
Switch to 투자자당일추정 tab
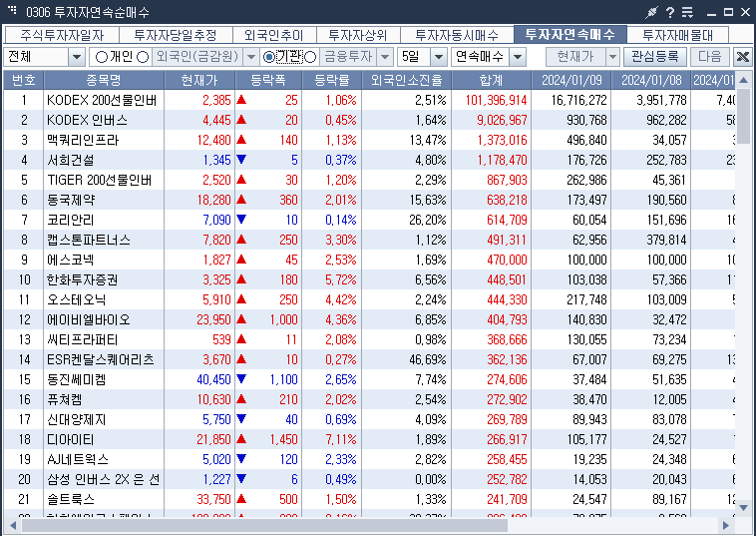tap(176, 35)
